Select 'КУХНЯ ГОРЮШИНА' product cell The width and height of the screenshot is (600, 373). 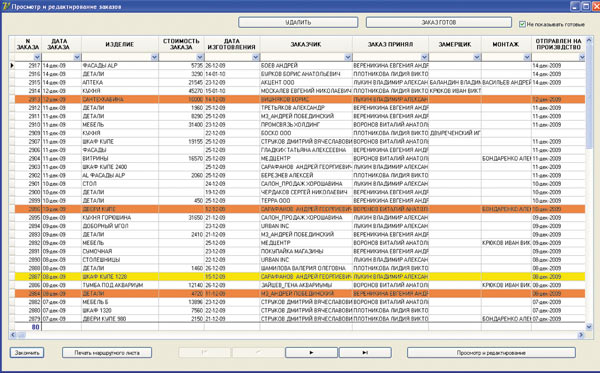[x=120, y=217]
